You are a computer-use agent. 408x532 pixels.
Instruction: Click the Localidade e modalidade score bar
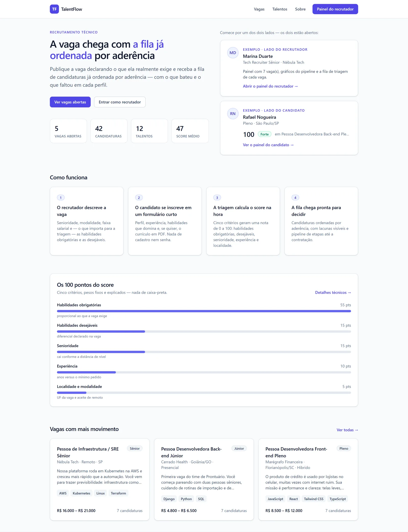(204, 393)
